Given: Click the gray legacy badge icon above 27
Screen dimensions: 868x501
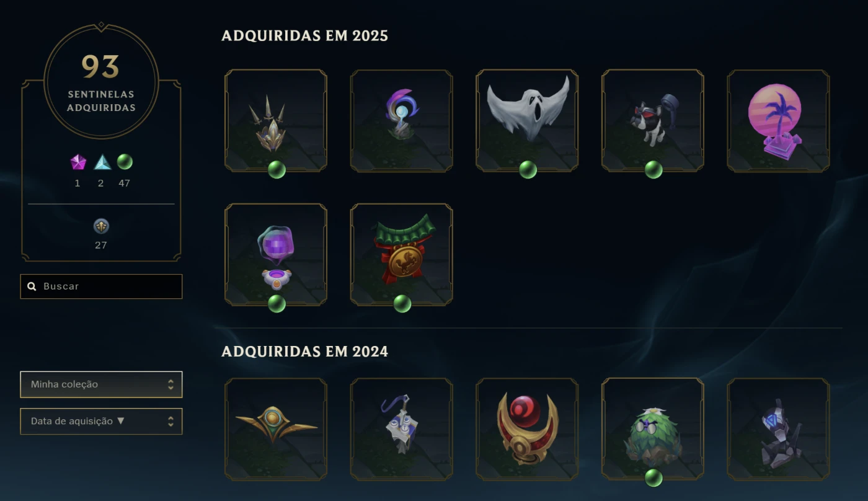Looking at the screenshot, I should [x=101, y=226].
